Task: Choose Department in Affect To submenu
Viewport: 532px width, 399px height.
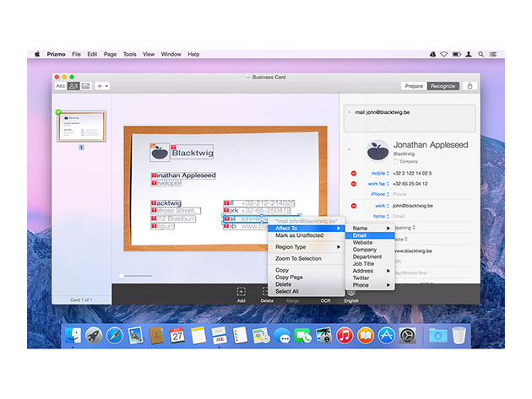Action: pos(370,256)
